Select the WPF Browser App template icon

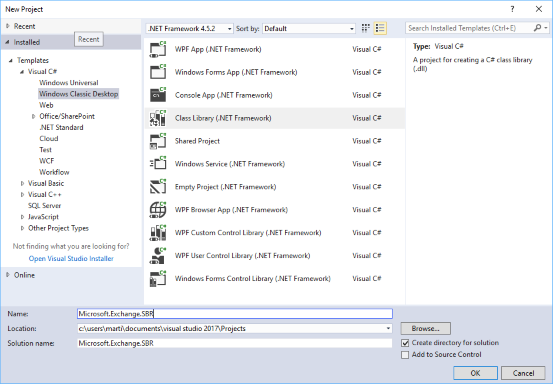pyautogui.click(x=158, y=209)
